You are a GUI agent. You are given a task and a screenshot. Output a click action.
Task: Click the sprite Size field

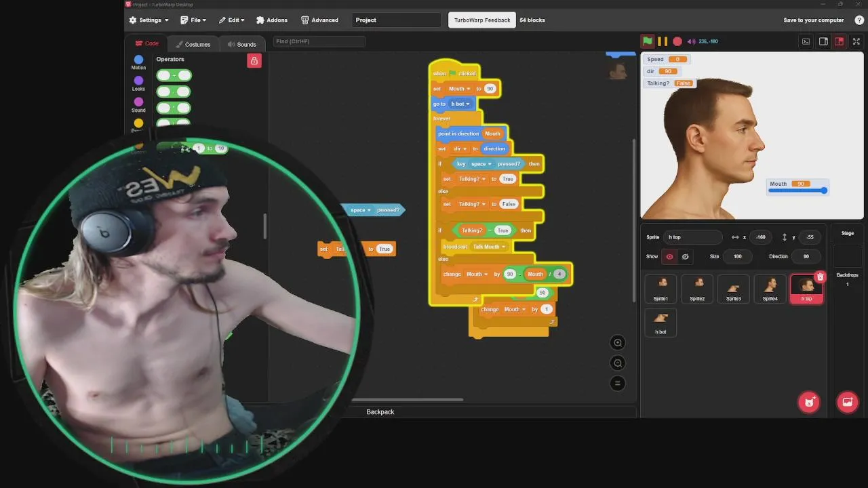pos(737,256)
